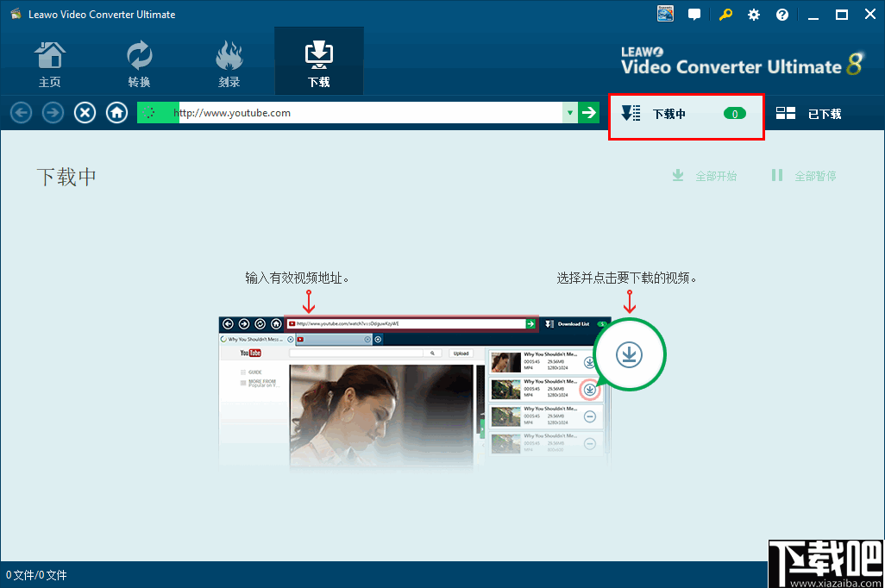Open the 刻录 burn tab
Screen dimensions: 885x588
pos(229,63)
